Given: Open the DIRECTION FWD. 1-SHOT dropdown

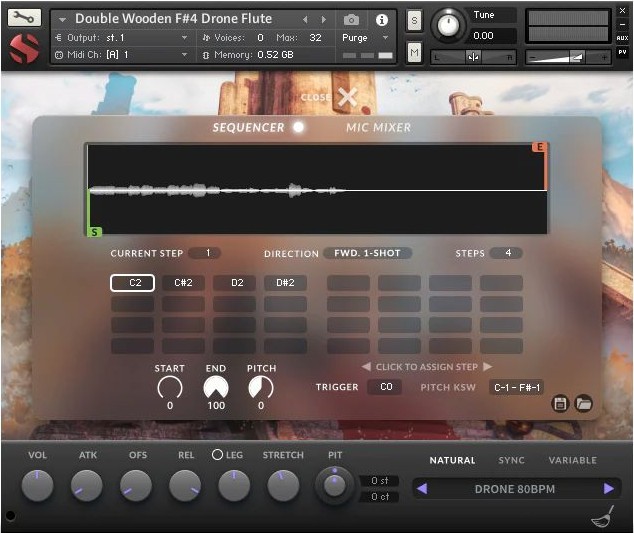Looking at the screenshot, I should tap(367, 253).
